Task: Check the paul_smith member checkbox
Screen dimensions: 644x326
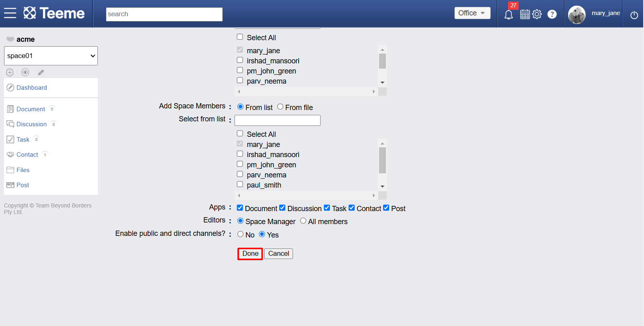Action: [x=240, y=184]
